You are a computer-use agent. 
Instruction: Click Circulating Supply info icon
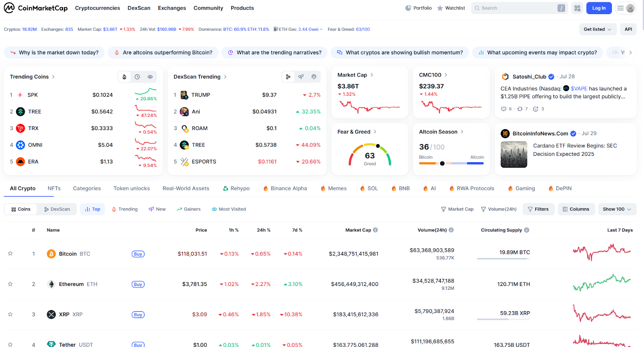[527, 230]
